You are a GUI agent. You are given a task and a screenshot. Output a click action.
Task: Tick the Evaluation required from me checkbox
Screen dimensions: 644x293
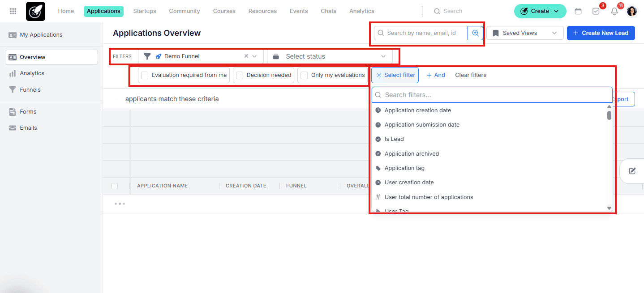(x=145, y=75)
